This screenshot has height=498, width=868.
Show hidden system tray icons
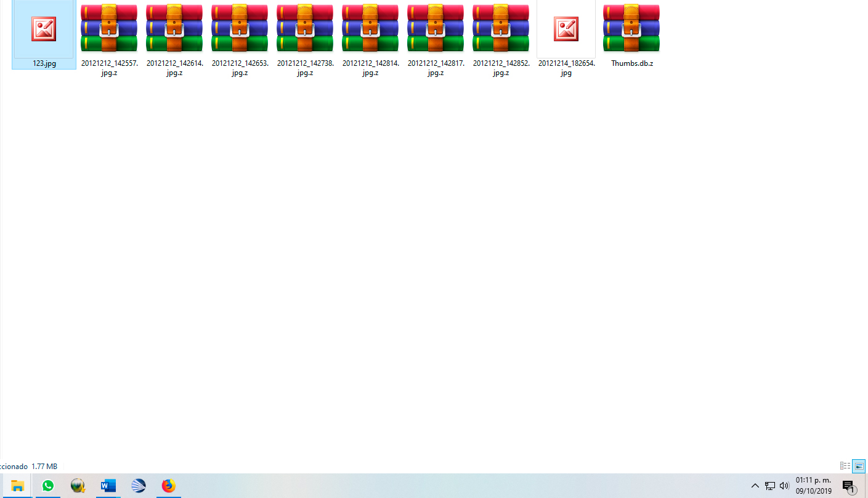pyautogui.click(x=755, y=486)
